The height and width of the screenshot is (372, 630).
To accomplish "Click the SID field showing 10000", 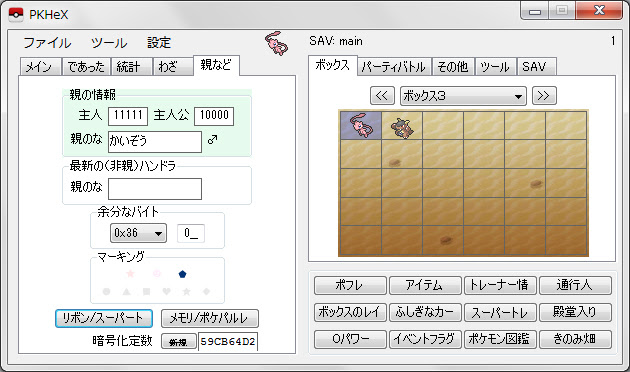I will tap(214, 116).
